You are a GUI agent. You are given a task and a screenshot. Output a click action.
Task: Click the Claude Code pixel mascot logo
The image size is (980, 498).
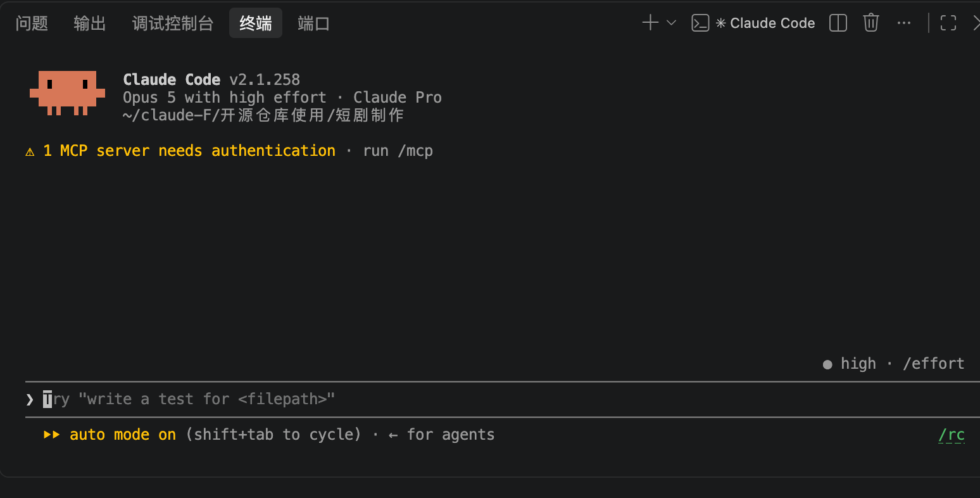coord(67,93)
